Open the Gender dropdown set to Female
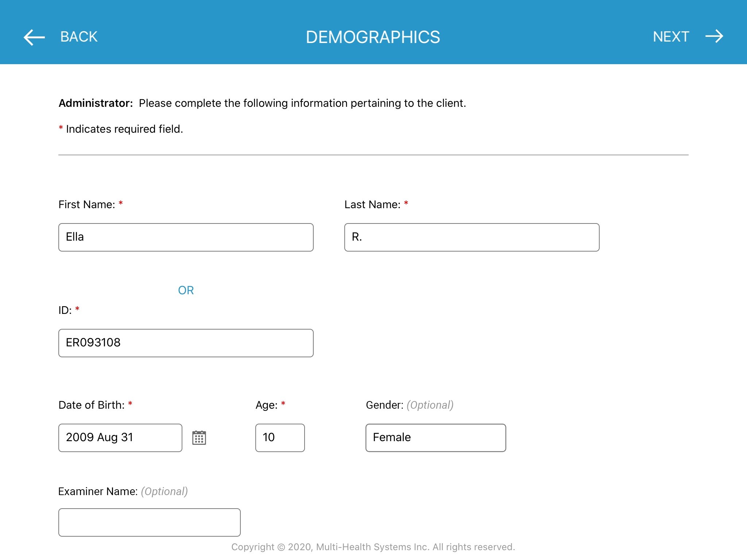The image size is (747, 560). 436,438
